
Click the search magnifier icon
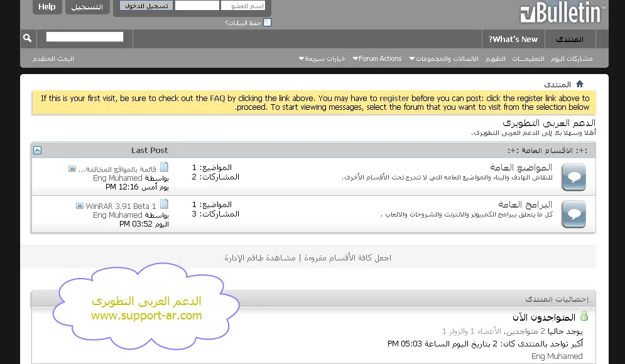tap(27, 39)
